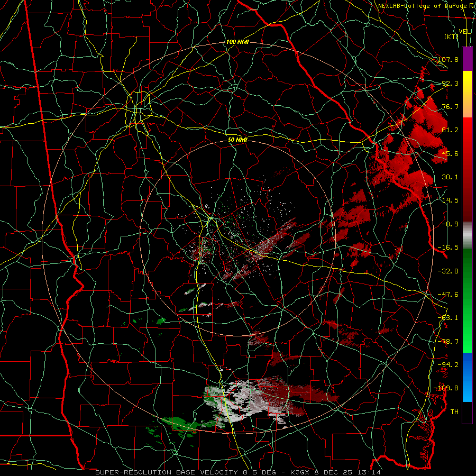This screenshot has width=476, height=476.
Task: Select the 61.2 legend value
Action: [x=450, y=130]
